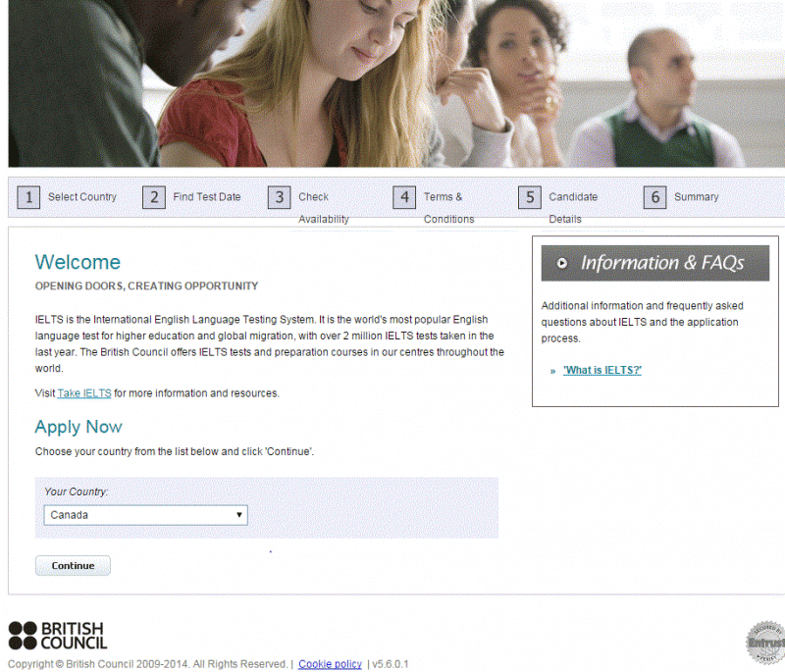Click the Continue button
Viewport: 785px width, 672px height.
coord(73,565)
